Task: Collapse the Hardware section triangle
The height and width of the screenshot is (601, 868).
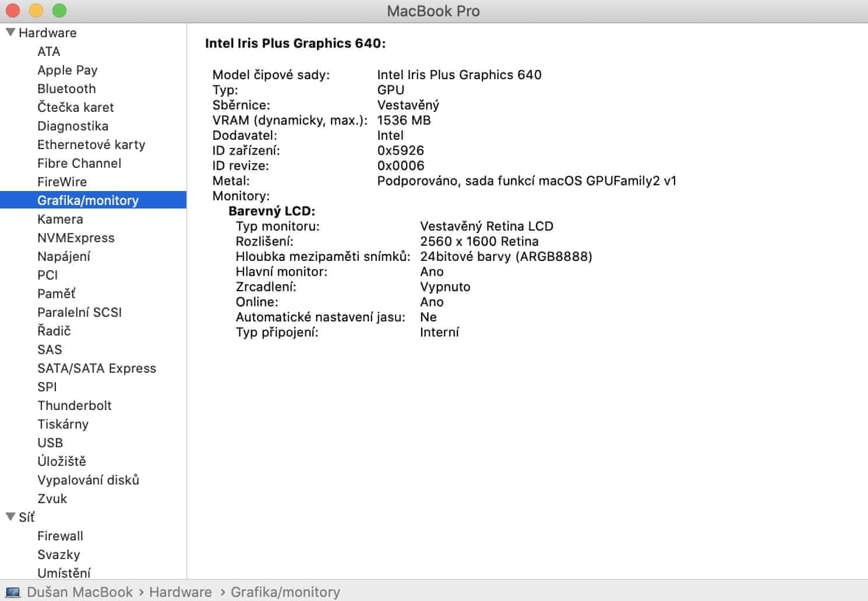Action: pos(10,32)
